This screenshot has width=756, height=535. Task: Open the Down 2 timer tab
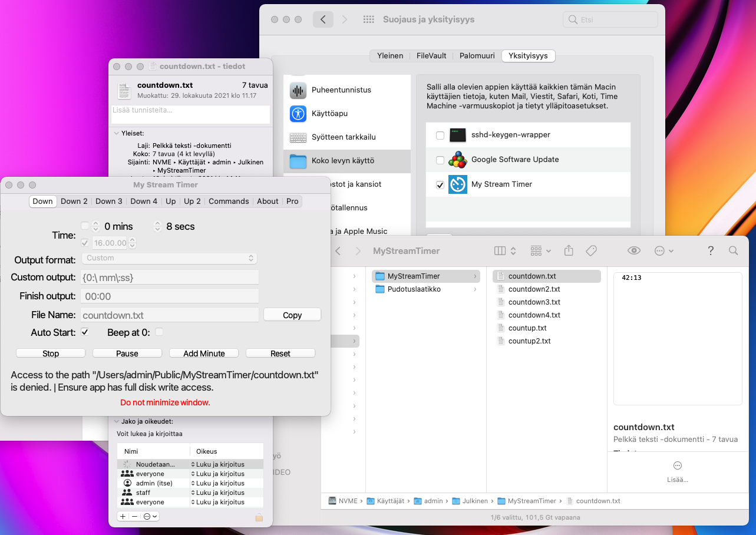pos(74,201)
